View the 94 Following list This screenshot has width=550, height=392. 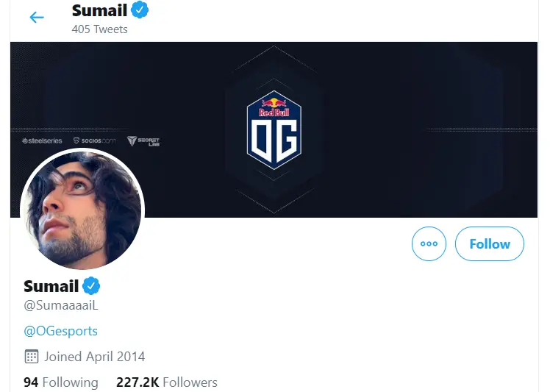(x=60, y=382)
